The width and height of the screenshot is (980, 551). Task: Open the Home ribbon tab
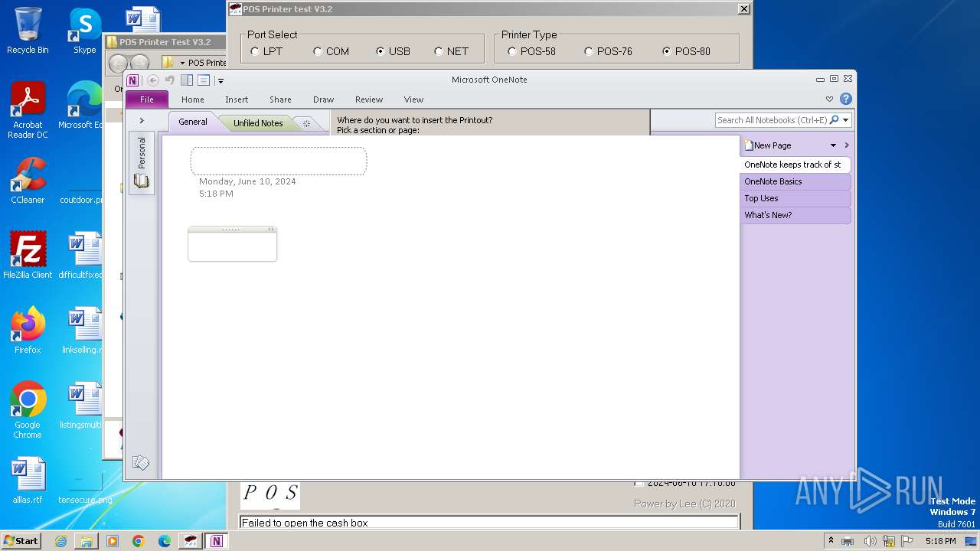coord(192,99)
